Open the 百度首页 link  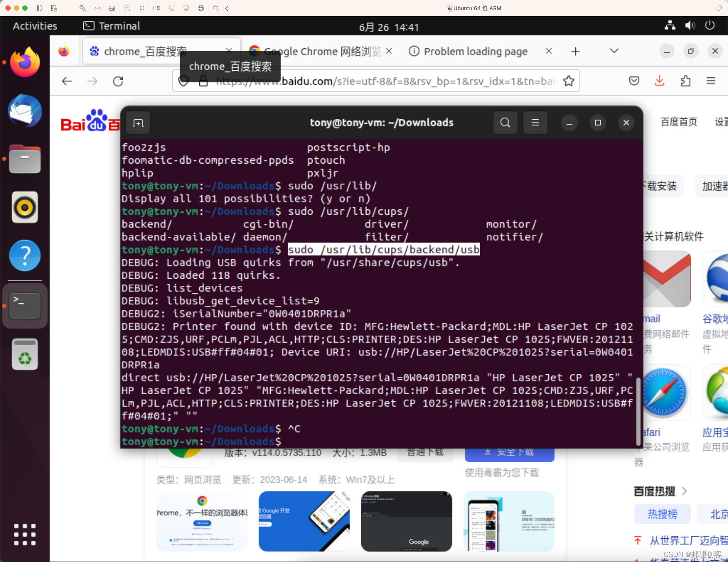coord(678,122)
